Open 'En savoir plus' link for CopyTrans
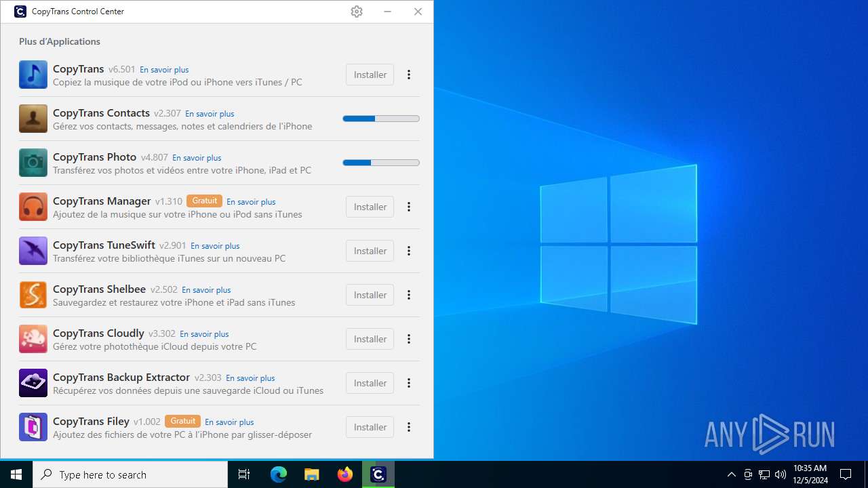Screen dimensions: 868x488 tap(164, 70)
